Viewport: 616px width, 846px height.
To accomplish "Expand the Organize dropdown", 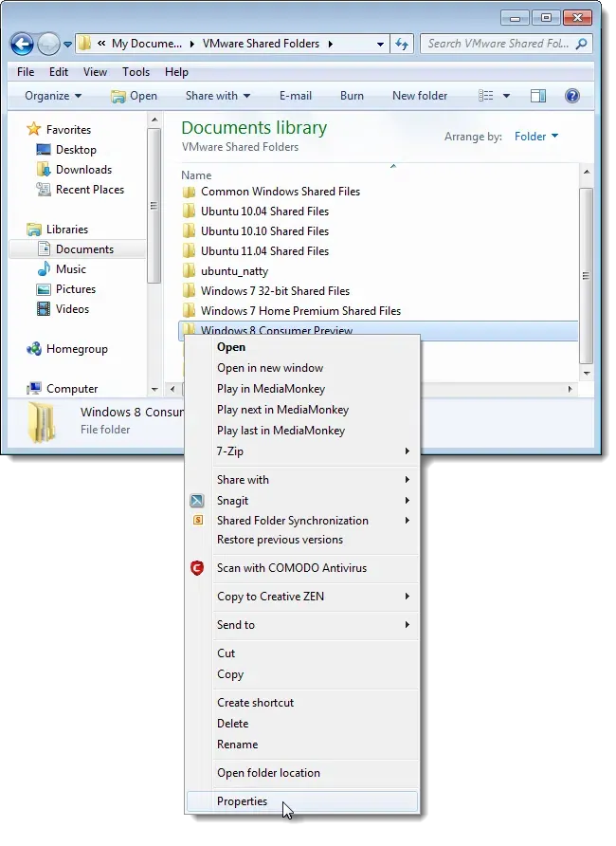I will pyautogui.click(x=53, y=96).
